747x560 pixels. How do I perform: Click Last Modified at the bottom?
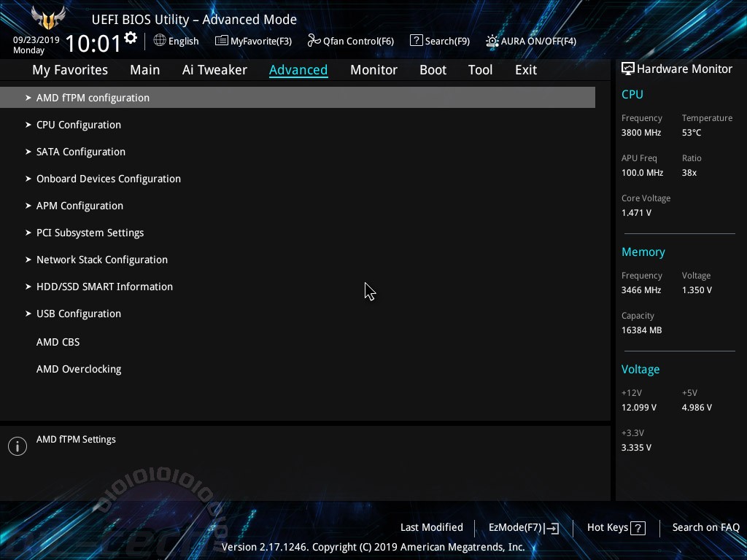[432, 527]
